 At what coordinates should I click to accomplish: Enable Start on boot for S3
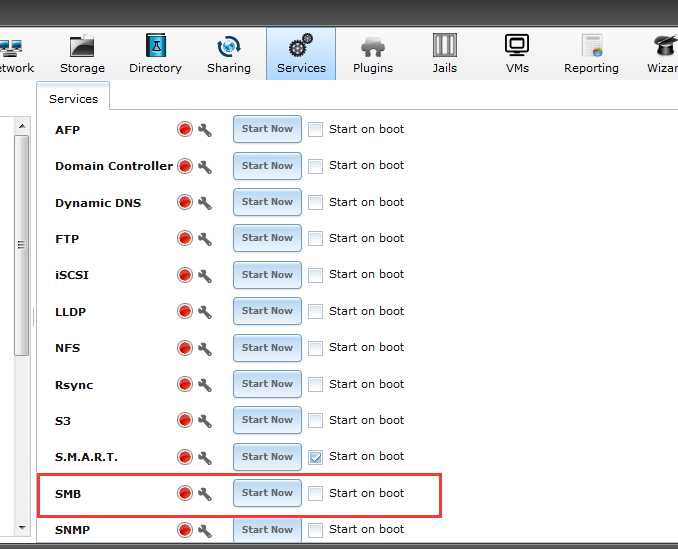pyautogui.click(x=315, y=420)
